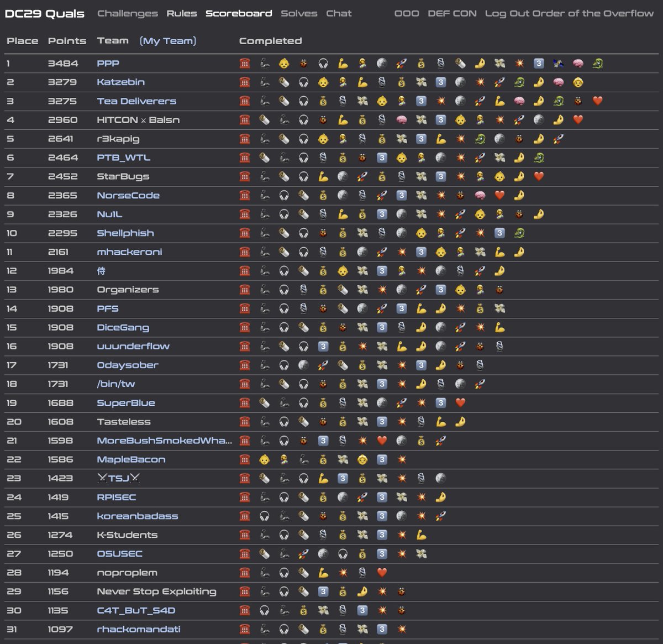Click the red heart in HITCON x Balsn's row
Viewport: 663px width, 644px height.
[578, 120]
